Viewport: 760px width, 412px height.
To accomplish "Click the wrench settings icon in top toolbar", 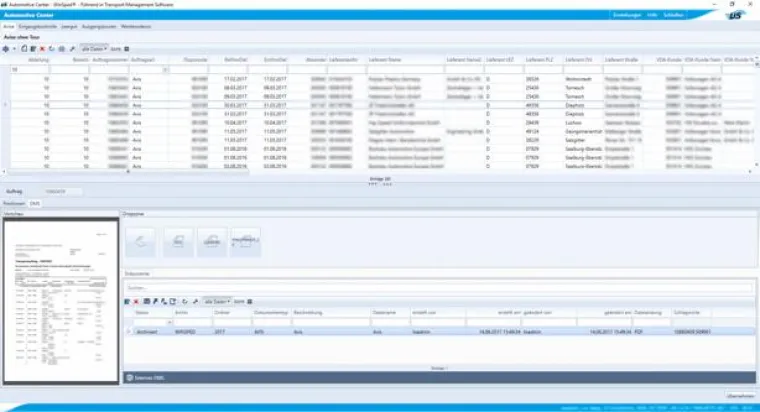I will [73, 48].
